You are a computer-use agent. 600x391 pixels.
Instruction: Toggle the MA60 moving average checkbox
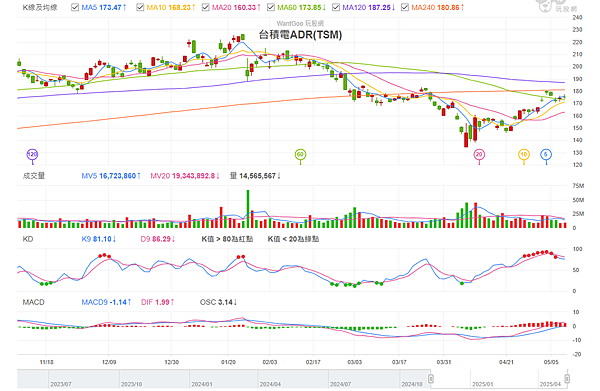(x=271, y=7)
